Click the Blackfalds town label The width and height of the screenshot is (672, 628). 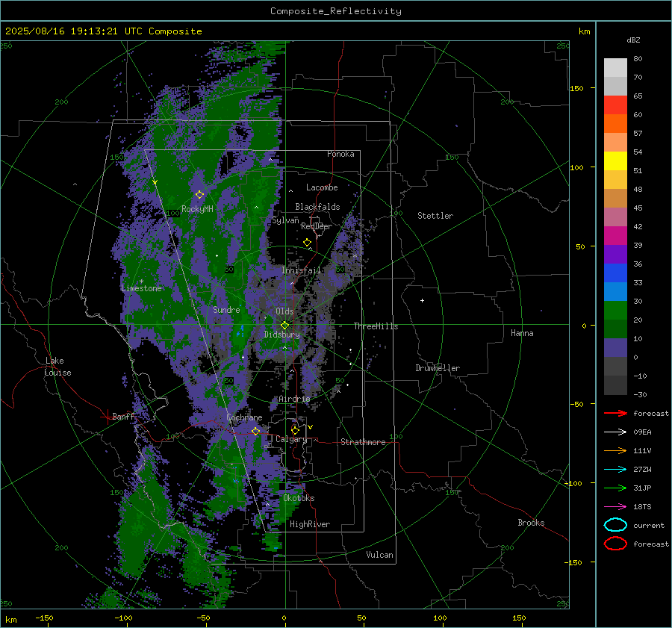[317, 207]
